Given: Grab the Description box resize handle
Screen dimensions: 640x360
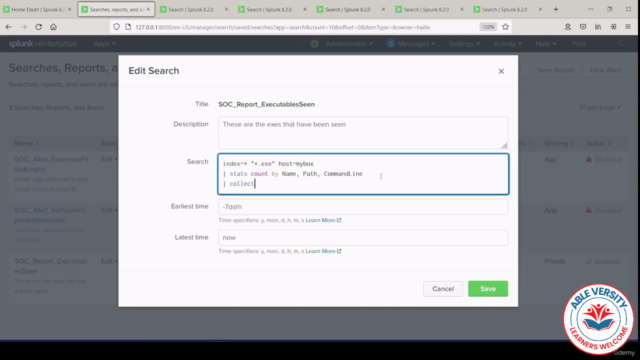Looking at the screenshot, I should click(504, 145).
